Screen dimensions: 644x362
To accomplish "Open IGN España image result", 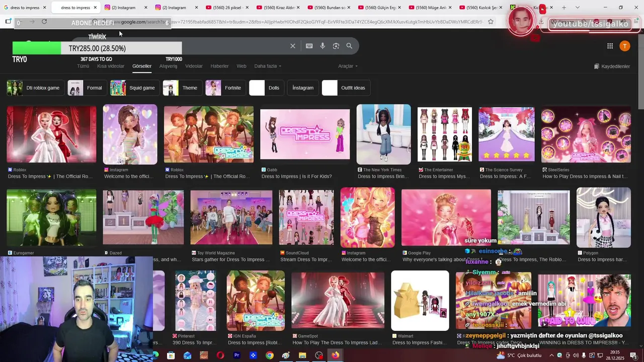I will pos(256,301).
